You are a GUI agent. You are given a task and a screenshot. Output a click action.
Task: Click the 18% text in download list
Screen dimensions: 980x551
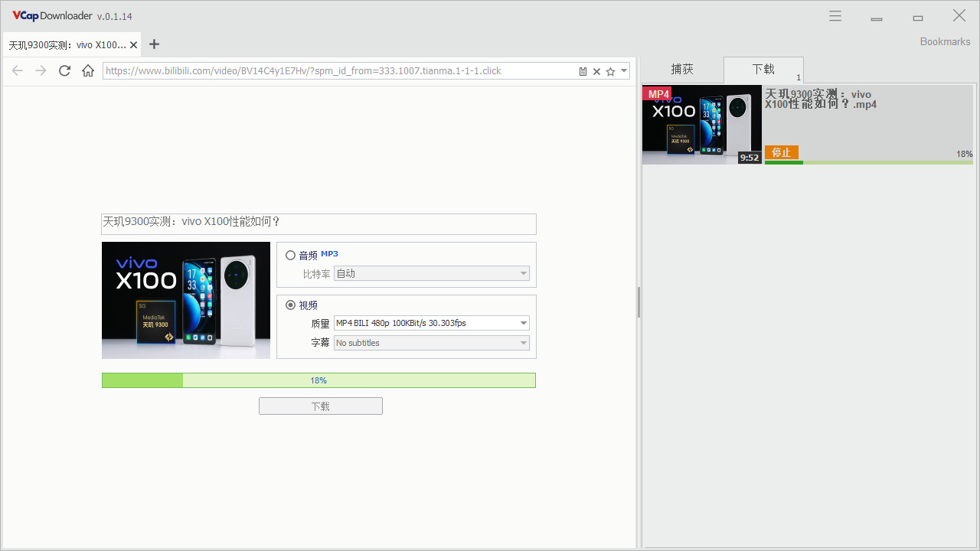click(965, 154)
